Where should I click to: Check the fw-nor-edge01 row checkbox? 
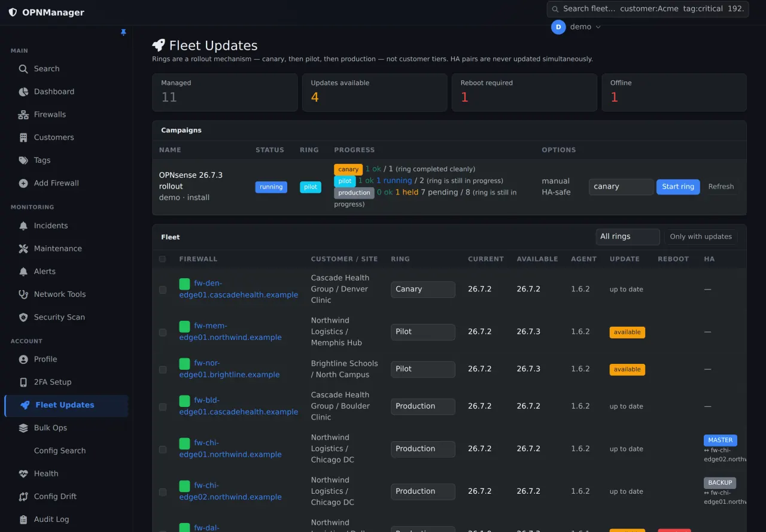coord(163,369)
